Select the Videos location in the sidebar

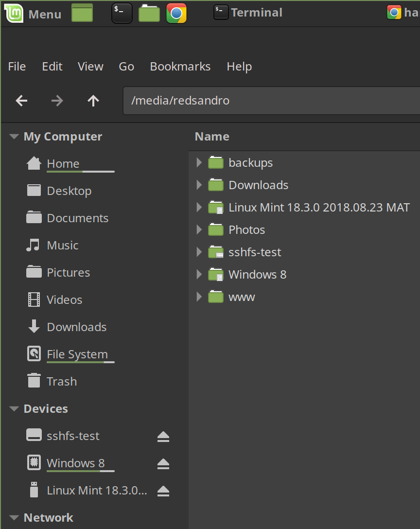[x=64, y=300]
